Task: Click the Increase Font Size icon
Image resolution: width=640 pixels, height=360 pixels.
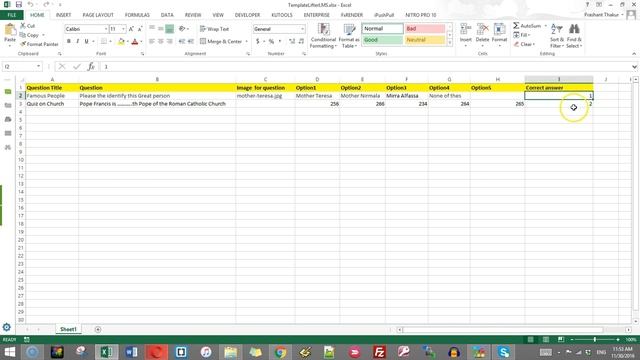Action: (131, 29)
